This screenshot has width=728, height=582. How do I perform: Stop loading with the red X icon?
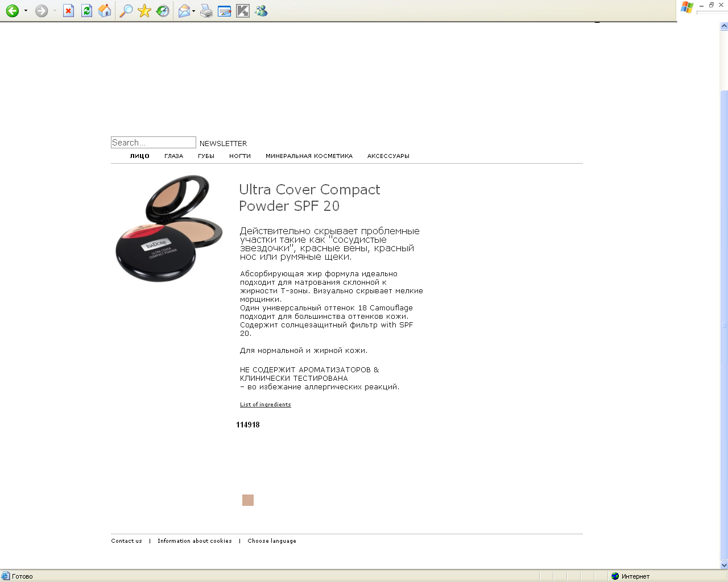[x=68, y=11]
